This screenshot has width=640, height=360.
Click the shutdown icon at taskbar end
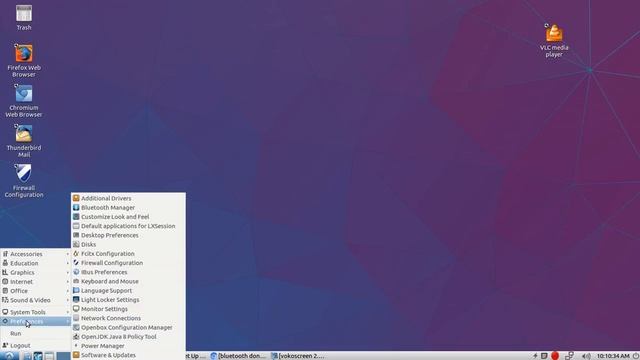pos(636,356)
